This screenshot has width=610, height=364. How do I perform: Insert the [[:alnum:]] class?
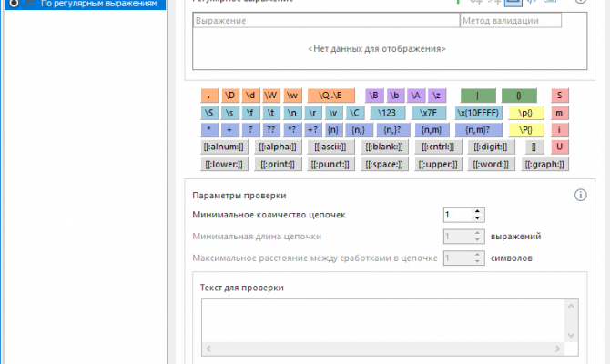[224, 147]
